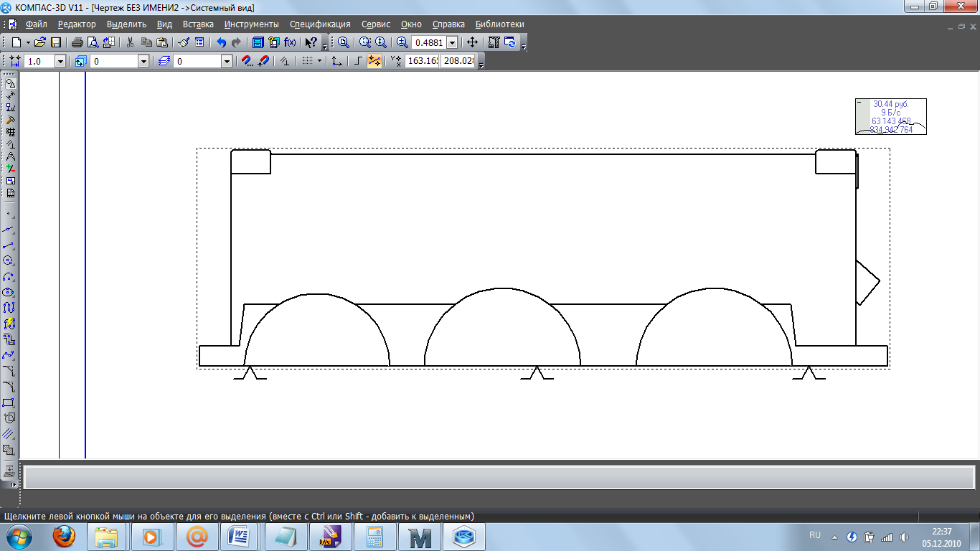The width and height of the screenshot is (980, 551).
Task: Select the Ellipse drawing tool
Action: tap(9, 292)
